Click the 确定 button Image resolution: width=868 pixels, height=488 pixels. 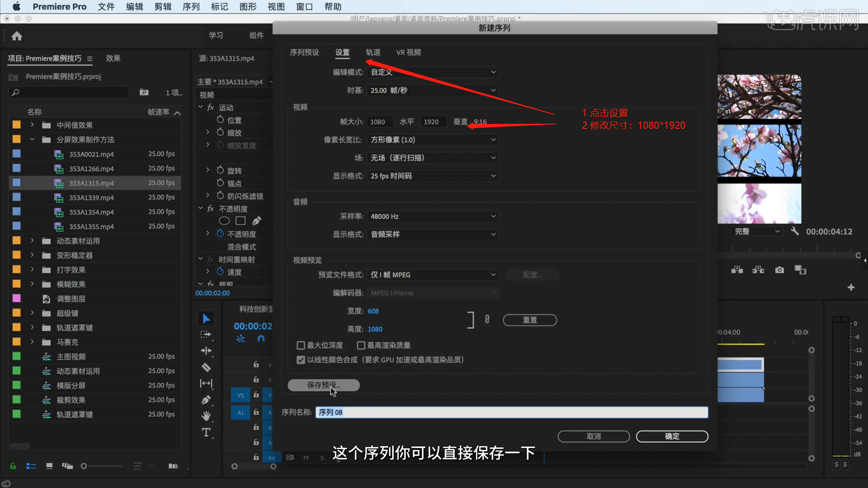pos(672,436)
